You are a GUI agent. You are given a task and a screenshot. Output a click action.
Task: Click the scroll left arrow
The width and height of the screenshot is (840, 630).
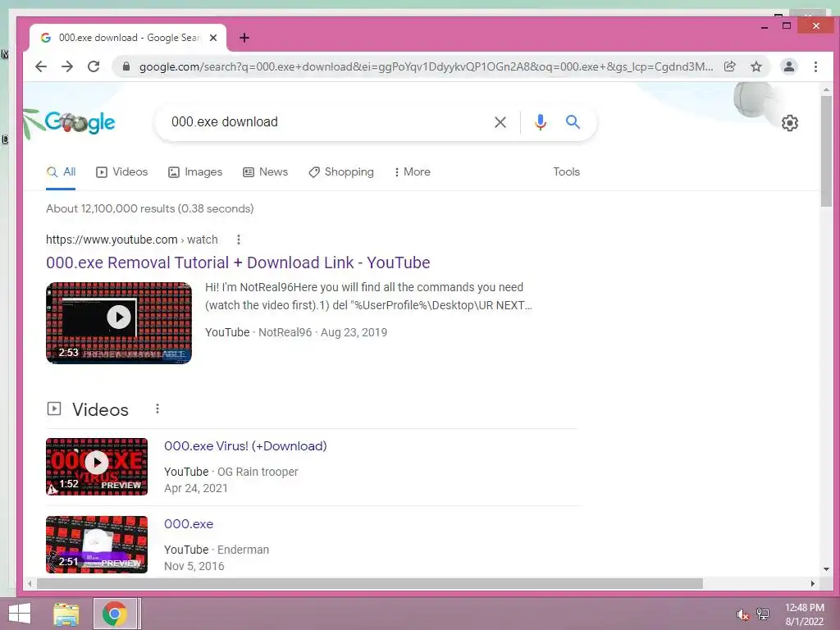tap(30, 583)
